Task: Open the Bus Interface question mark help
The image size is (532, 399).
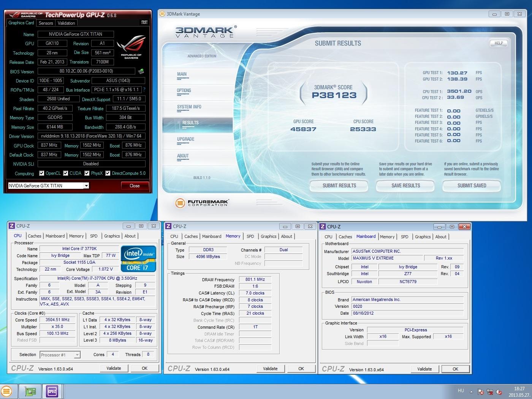Action: (x=144, y=90)
